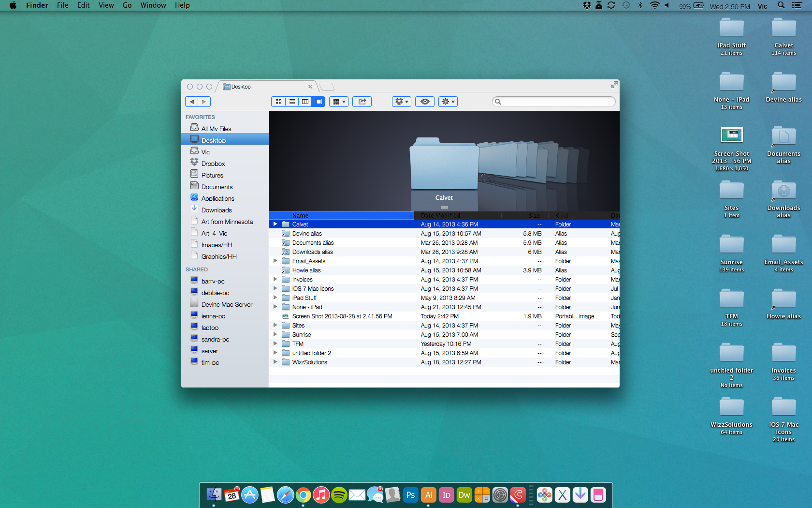Select Dropbox in the Favorites sidebar
Viewport: 812px width, 508px height.
213,164
